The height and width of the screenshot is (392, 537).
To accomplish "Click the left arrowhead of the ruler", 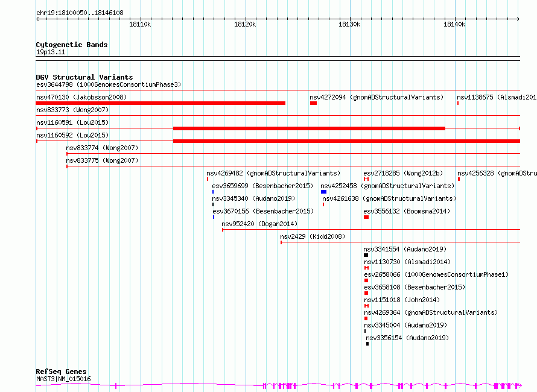I will [37, 19].
